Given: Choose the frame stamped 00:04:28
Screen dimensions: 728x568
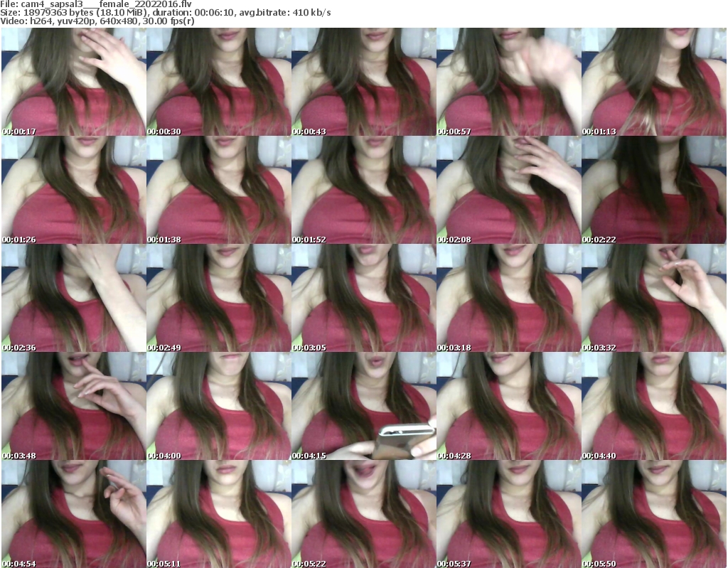Looking at the screenshot, I should click(509, 406).
